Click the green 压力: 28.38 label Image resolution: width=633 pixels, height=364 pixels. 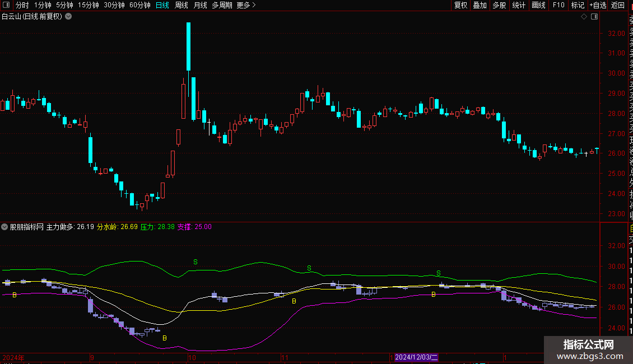click(157, 227)
